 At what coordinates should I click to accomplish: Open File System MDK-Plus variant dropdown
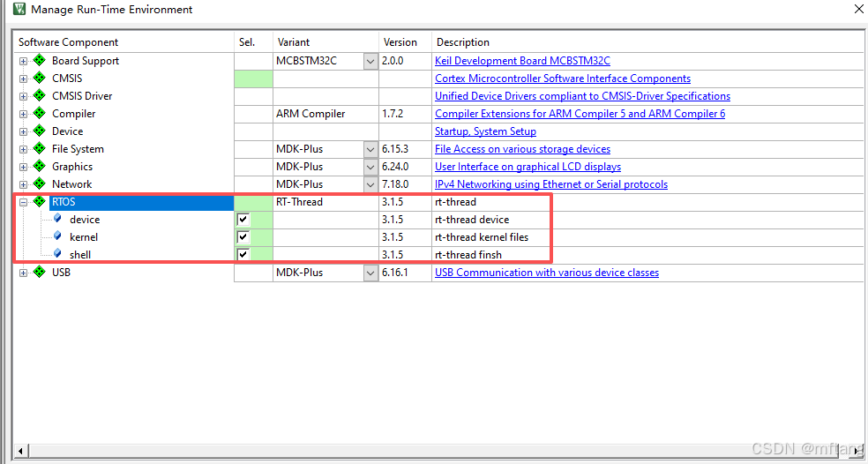tap(370, 149)
